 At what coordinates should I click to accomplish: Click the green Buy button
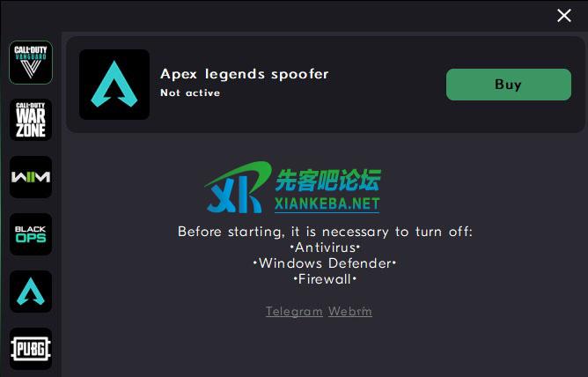(x=509, y=85)
